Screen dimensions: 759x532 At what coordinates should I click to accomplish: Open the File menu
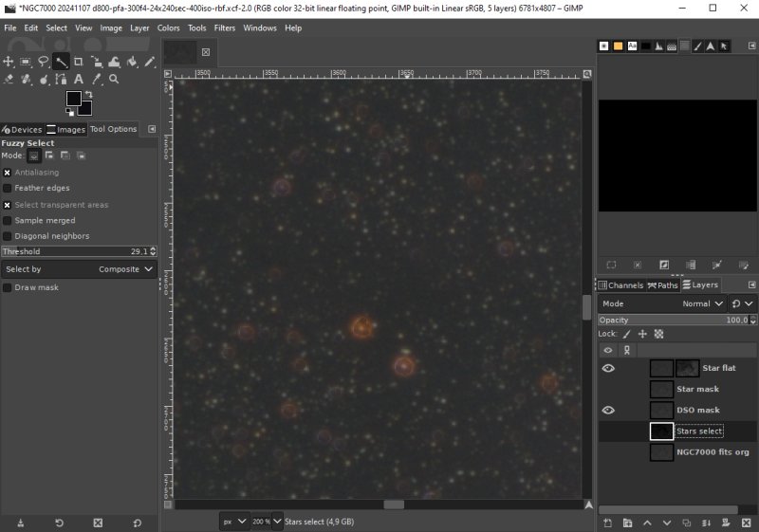tap(10, 28)
